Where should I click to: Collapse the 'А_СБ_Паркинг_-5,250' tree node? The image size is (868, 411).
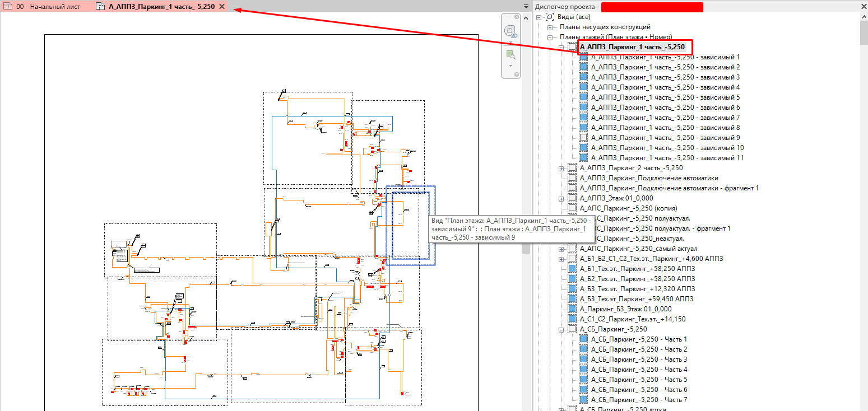coord(561,329)
